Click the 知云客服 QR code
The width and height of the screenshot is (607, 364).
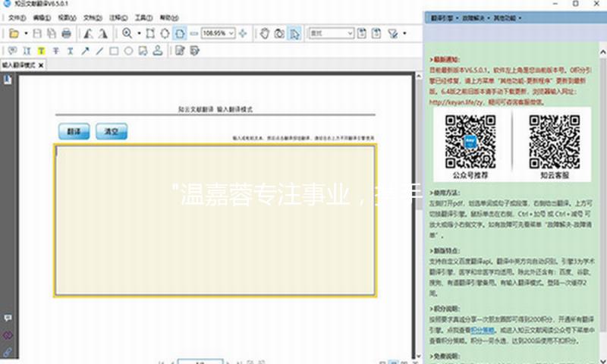point(555,142)
